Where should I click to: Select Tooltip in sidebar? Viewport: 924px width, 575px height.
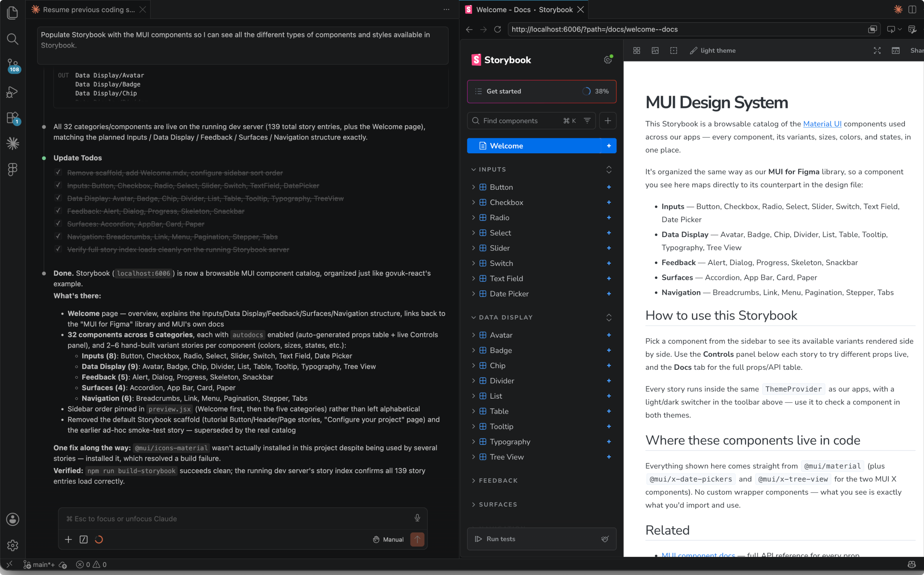[x=501, y=427]
